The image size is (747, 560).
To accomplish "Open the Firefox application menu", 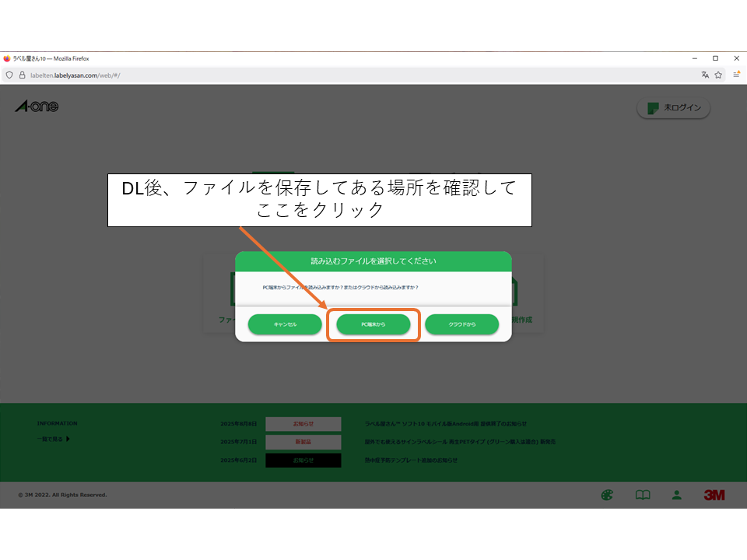I will pyautogui.click(x=735, y=75).
